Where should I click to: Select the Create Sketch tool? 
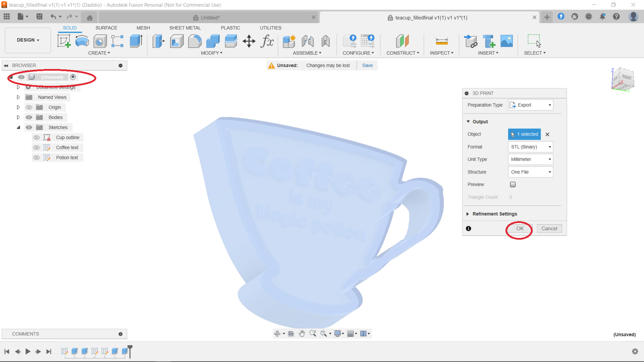[64, 41]
